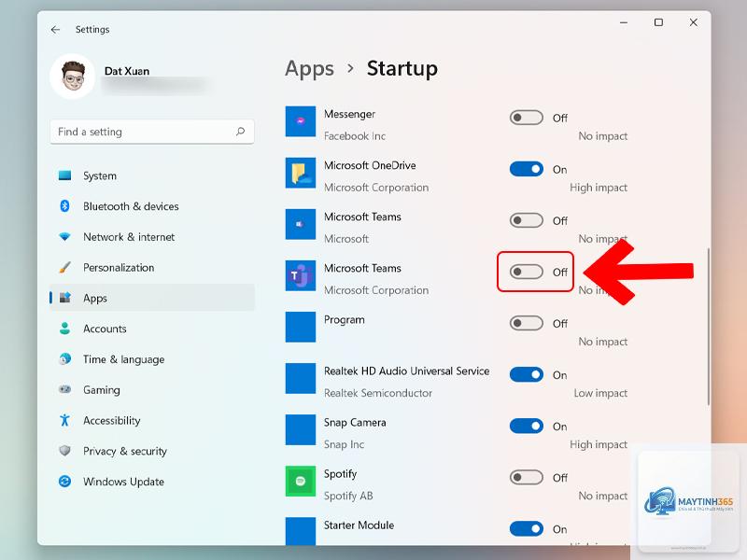Click the Time & language globe icon

(x=64, y=358)
